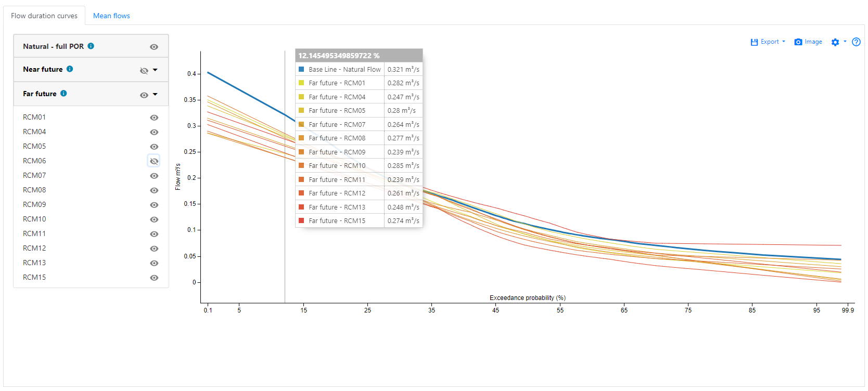868x391 pixels.
Task: Click the info icon next to Far future
Action: (63, 94)
